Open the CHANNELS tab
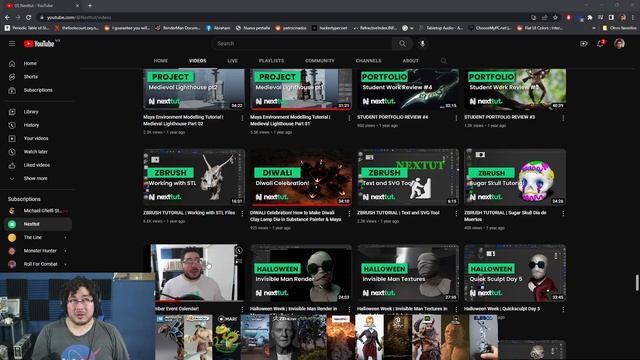This screenshot has width=640, height=360. (369, 61)
